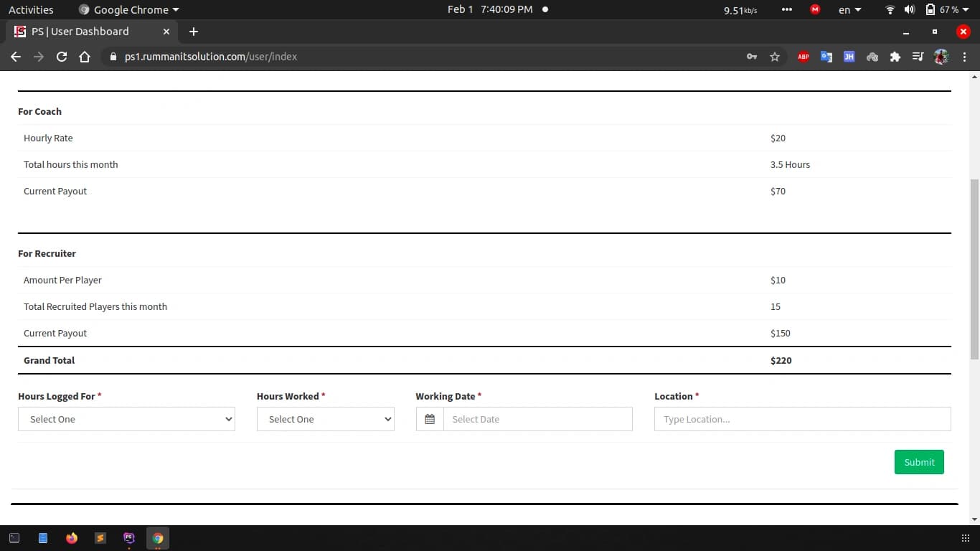
Task: Open Chrome profile avatar
Action: [x=941, y=57]
